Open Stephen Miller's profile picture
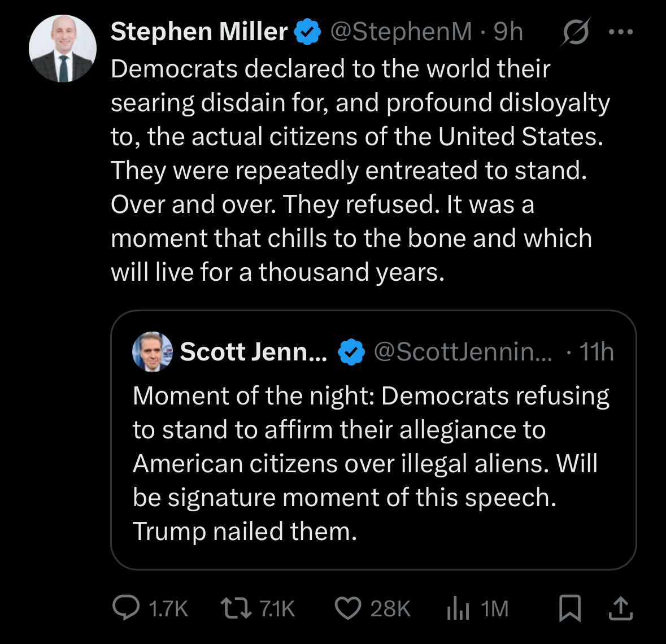The image size is (666, 644). [63, 49]
